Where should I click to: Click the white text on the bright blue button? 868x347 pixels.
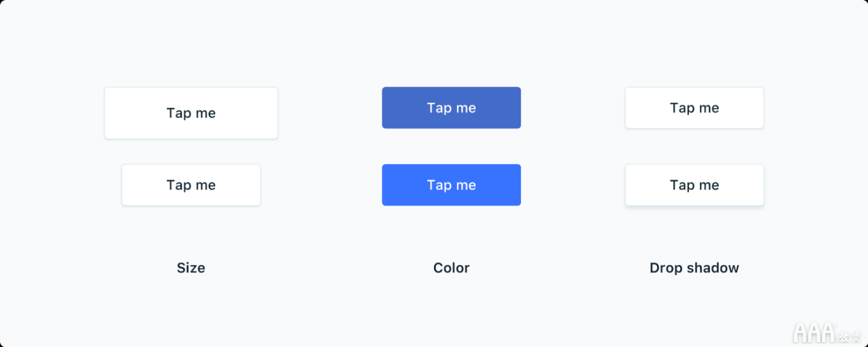[452, 185]
